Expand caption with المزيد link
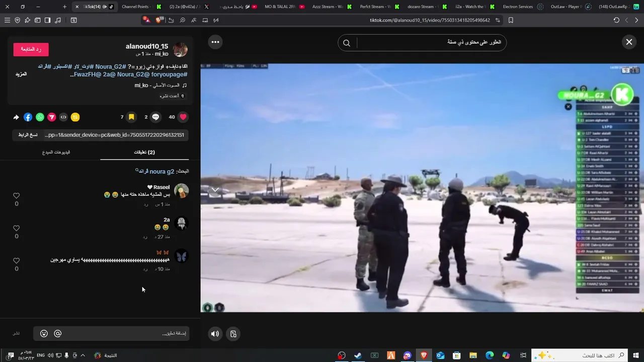This screenshot has height=362, width=644. [21, 74]
